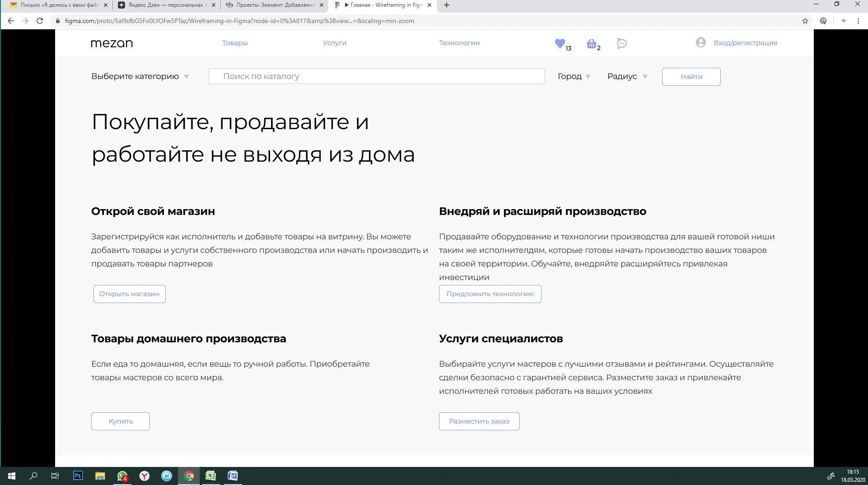The image size is (868, 485).
Task: Switch to the Письмо mail tab
Action: tap(58, 5)
